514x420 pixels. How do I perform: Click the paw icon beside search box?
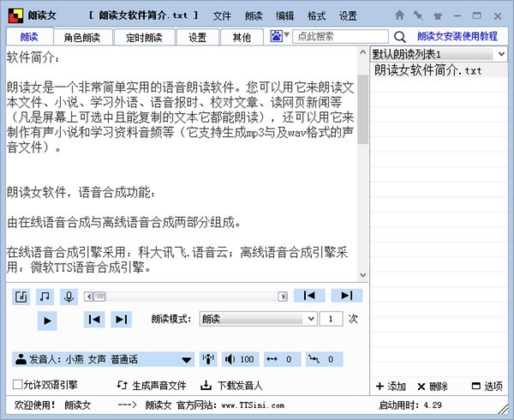pyautogui.click(x=276, y=36)
